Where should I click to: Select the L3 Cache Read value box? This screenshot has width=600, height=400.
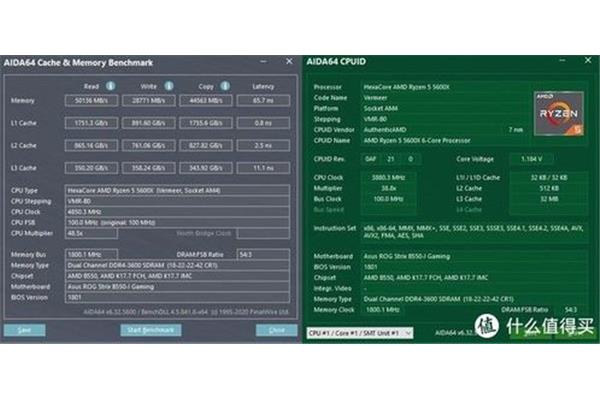[91, 168]
